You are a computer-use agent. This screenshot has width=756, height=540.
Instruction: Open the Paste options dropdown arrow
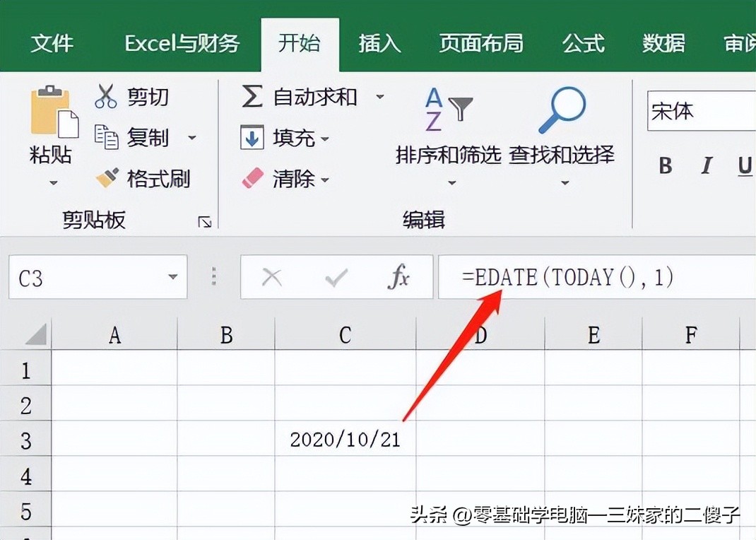tap(53, 183)
